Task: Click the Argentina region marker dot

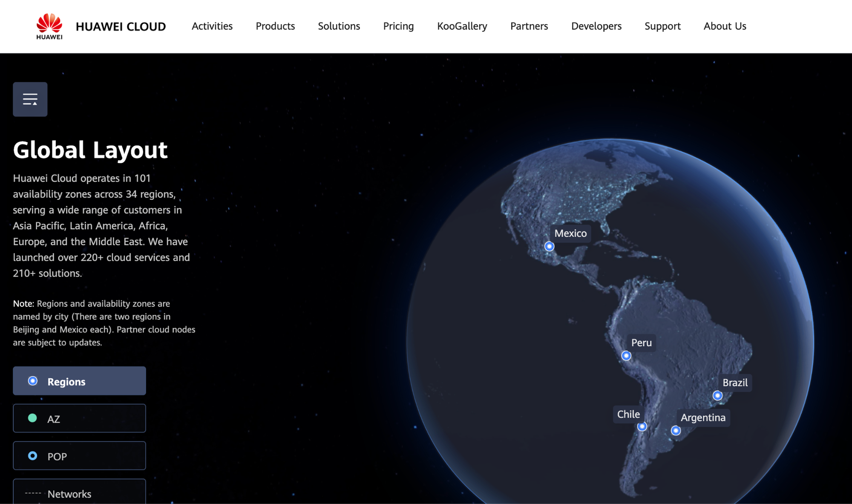Action: pos(676,431)
